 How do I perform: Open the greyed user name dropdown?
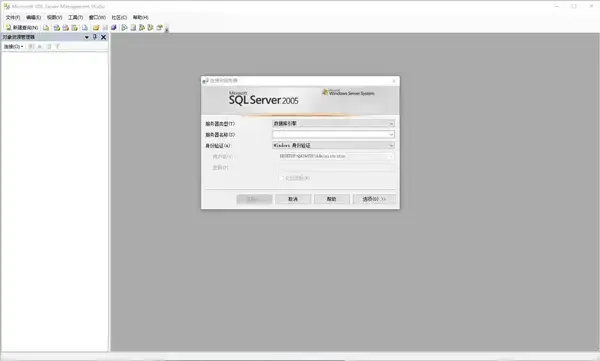336,156
